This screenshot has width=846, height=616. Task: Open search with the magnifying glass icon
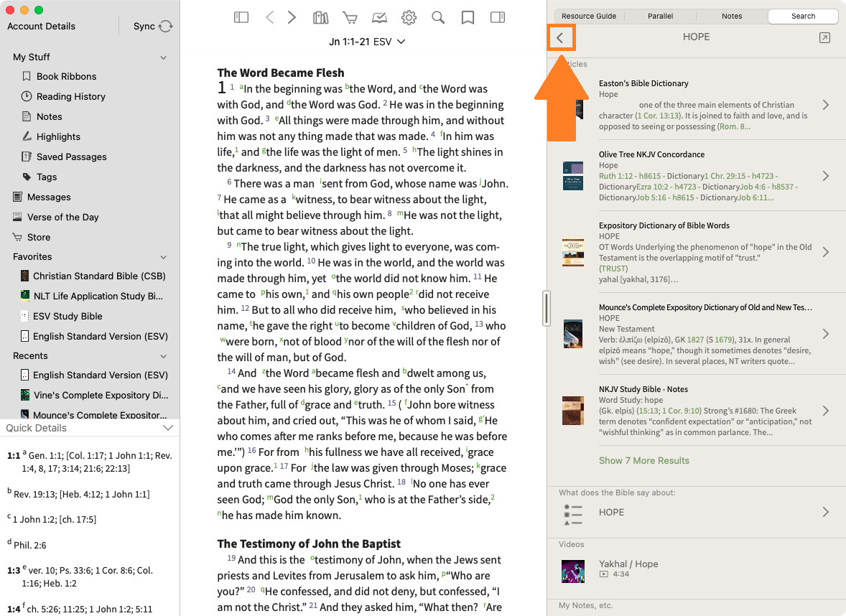pyautogui.click(x=438, y=18)
